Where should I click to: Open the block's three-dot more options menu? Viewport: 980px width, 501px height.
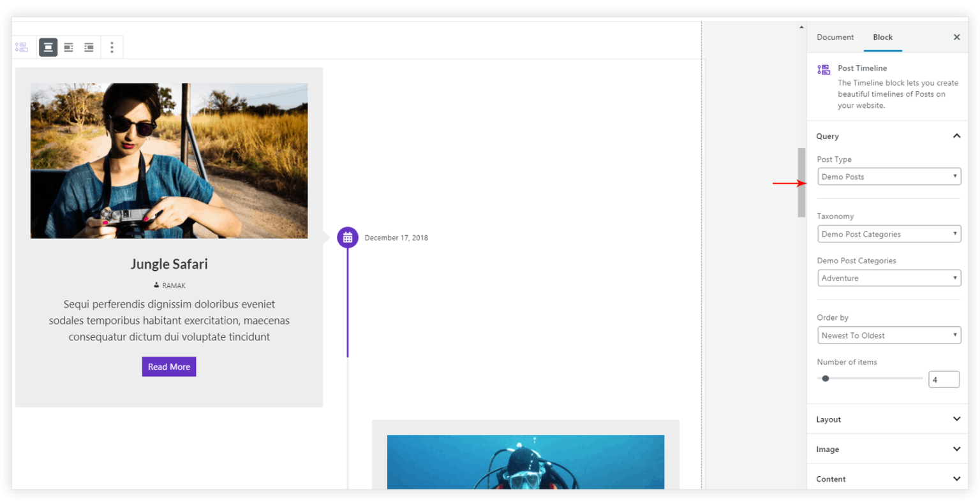pyautogui.click(x=112, y=47)
